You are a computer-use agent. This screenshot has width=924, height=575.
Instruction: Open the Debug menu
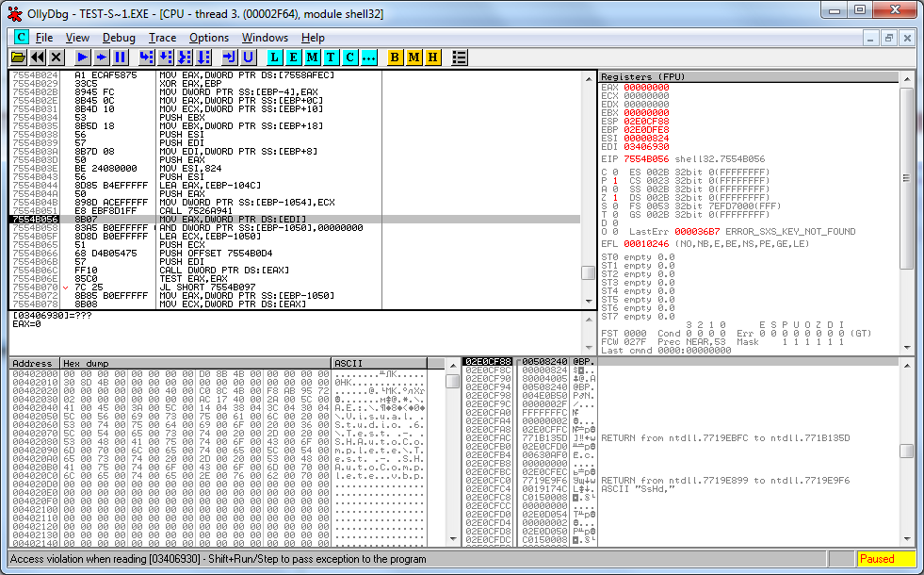point(119,38)
